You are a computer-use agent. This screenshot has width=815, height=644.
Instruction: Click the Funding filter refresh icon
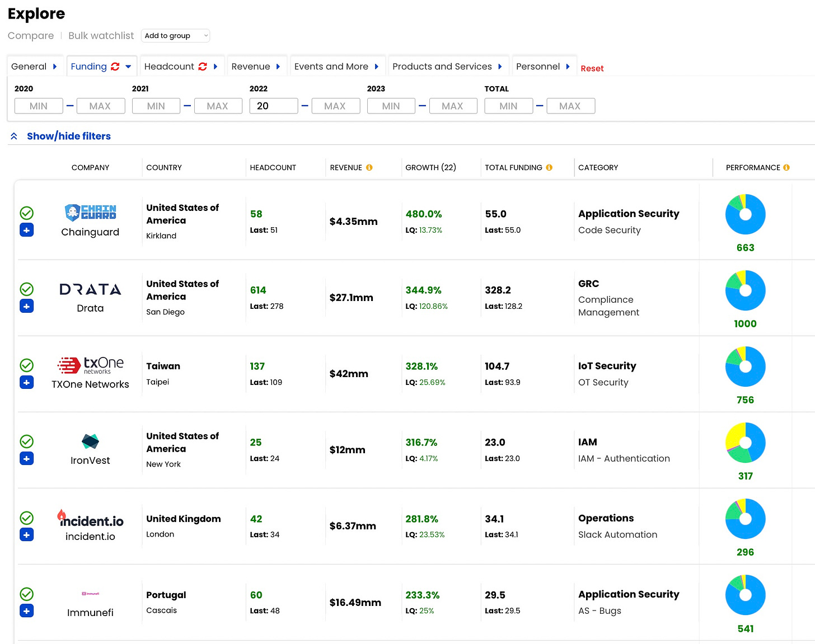115,67
